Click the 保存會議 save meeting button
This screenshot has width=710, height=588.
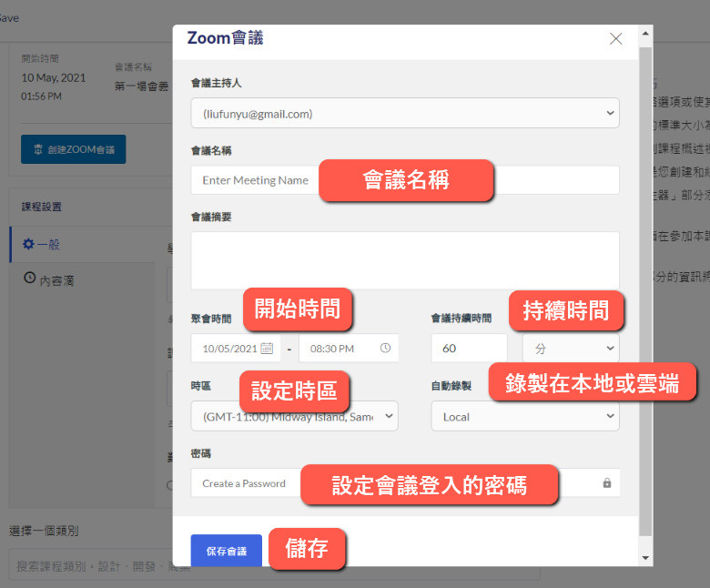coord(227,551)
